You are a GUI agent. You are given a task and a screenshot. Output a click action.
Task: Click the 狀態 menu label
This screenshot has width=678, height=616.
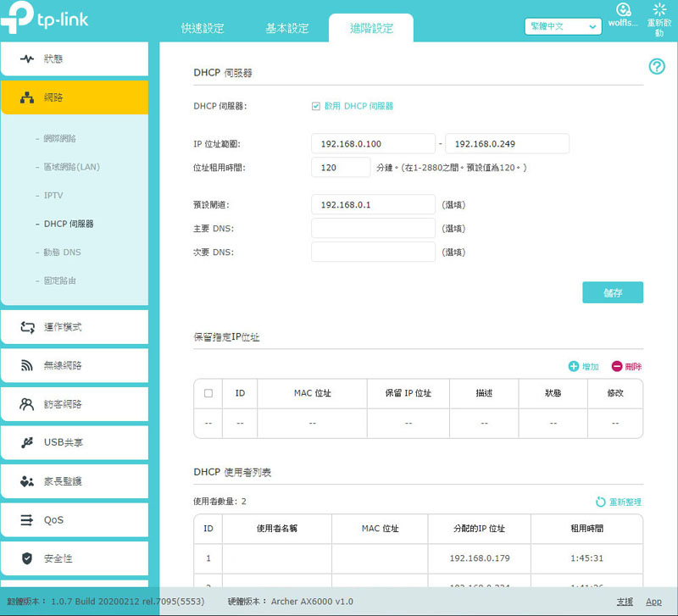pos(53,58)
